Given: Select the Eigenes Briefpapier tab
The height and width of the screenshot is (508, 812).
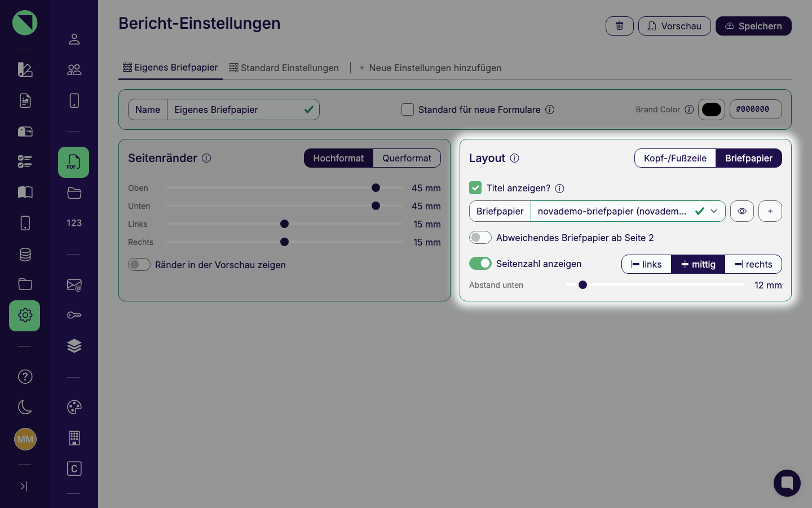Looking at the screenshot, I should (x=170, y=67).
